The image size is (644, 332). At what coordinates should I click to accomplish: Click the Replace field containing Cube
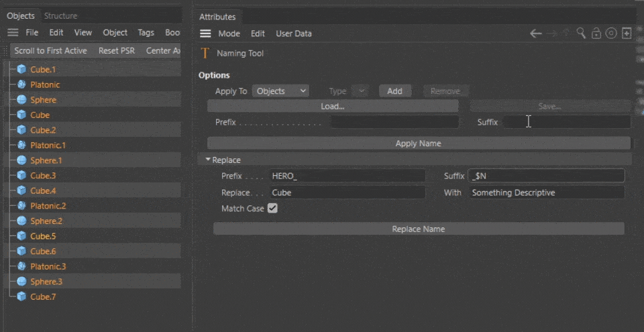coord(348,192)
